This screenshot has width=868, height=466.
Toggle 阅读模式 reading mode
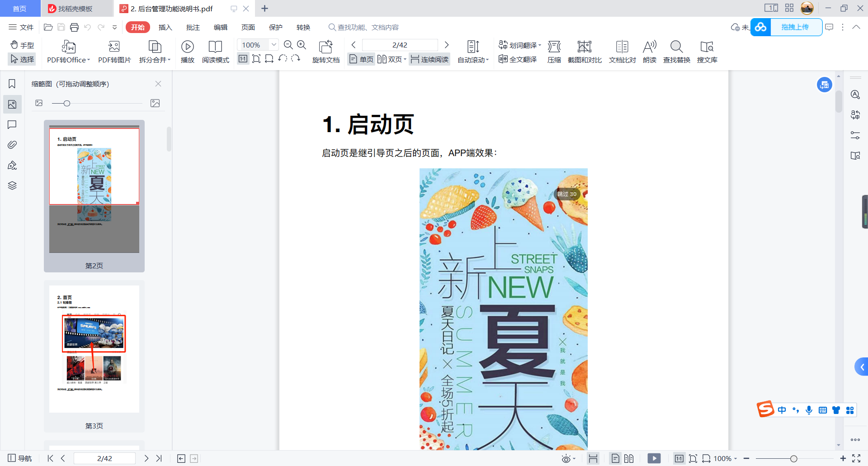tap(216, 51)
